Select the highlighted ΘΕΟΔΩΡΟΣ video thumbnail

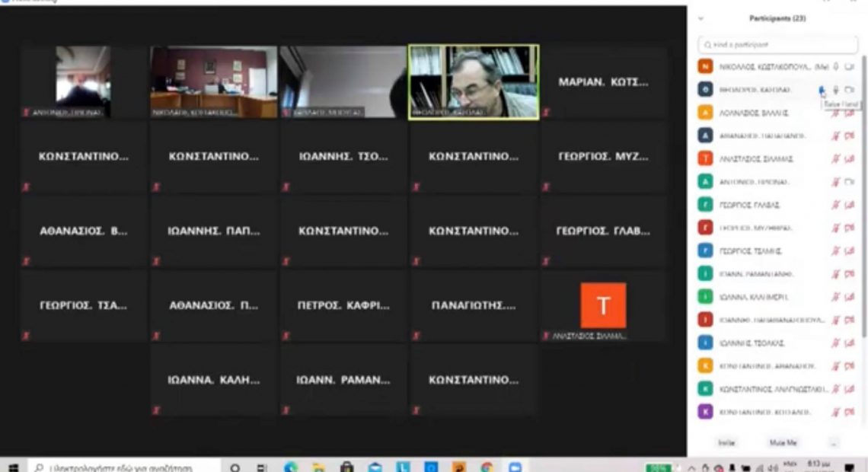(x=474, y=81)
